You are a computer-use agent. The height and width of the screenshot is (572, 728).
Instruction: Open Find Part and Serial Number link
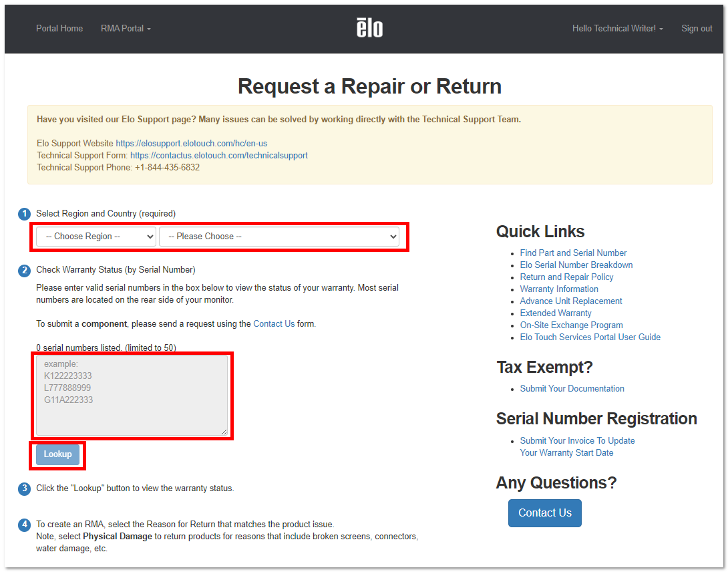click(x=573, y=253)
